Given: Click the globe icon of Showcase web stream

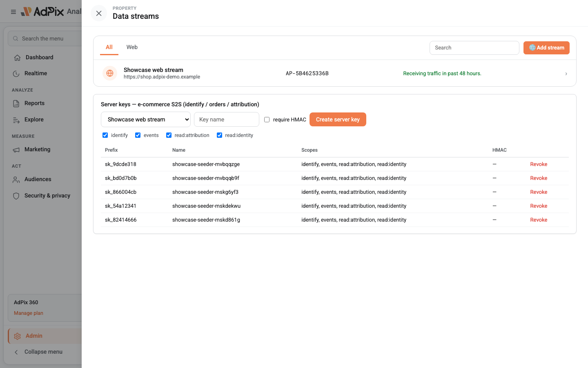Looking at the screenshot, I should [x=110, y=73].
